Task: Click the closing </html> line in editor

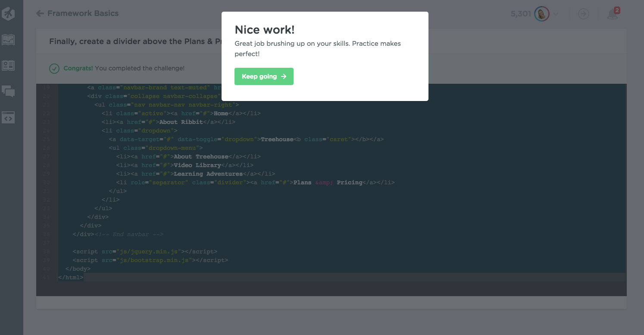Action: [71, 278]
